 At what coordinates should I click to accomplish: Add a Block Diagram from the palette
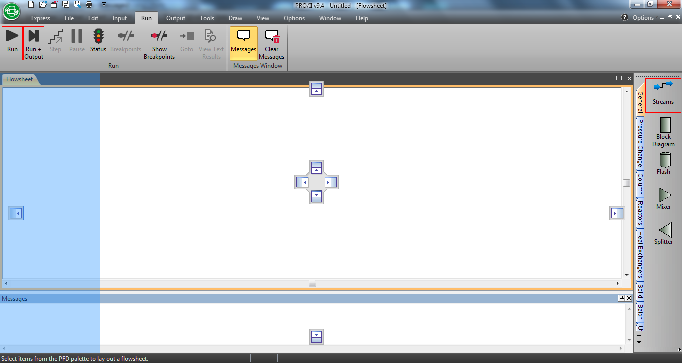pyautogui.click(x=663, y=132)
